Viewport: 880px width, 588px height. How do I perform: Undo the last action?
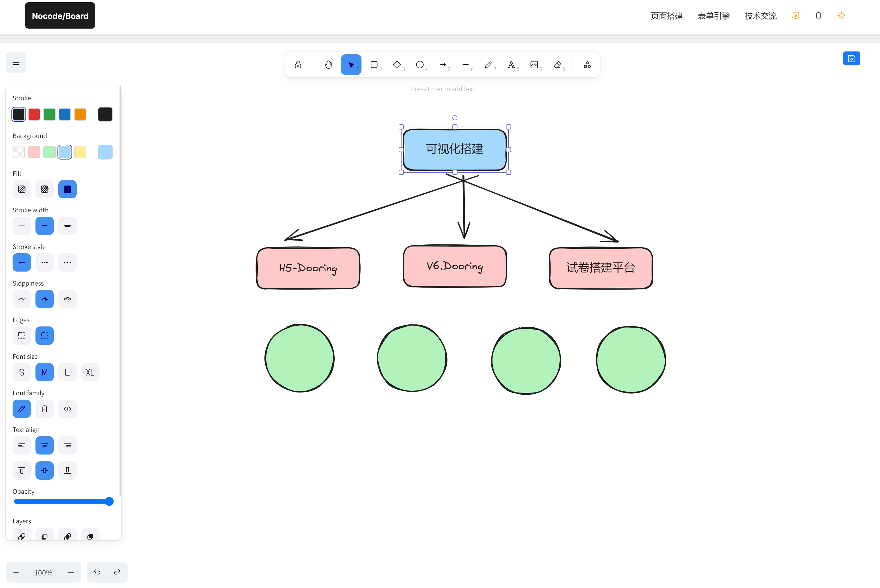pyautogui.click(x=97, y=572)
